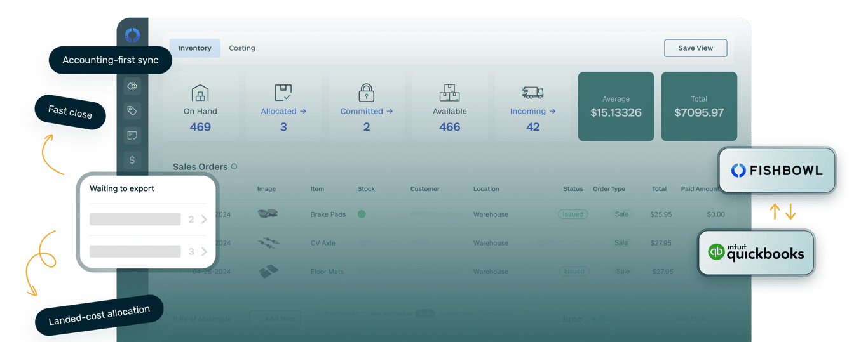Click the Average $15.13326 card
This screenshot has width=868, height=342.
(x=616, y=106)
